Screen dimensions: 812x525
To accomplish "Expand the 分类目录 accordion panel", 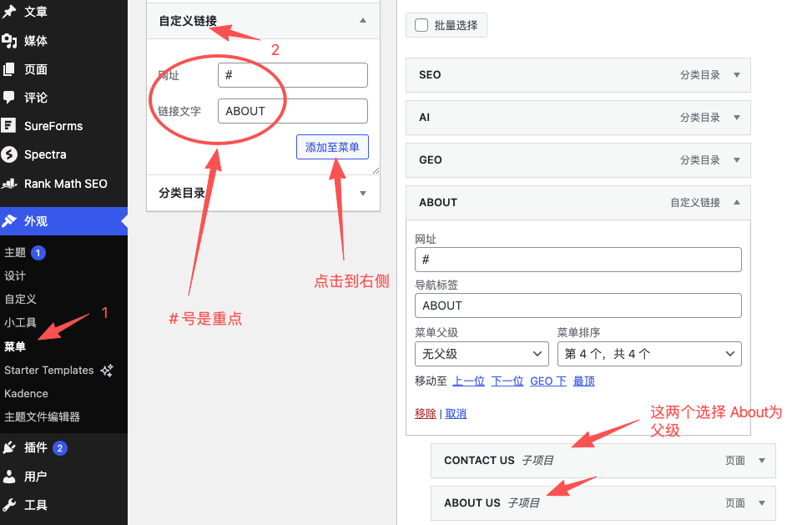I will click(362, 193).
